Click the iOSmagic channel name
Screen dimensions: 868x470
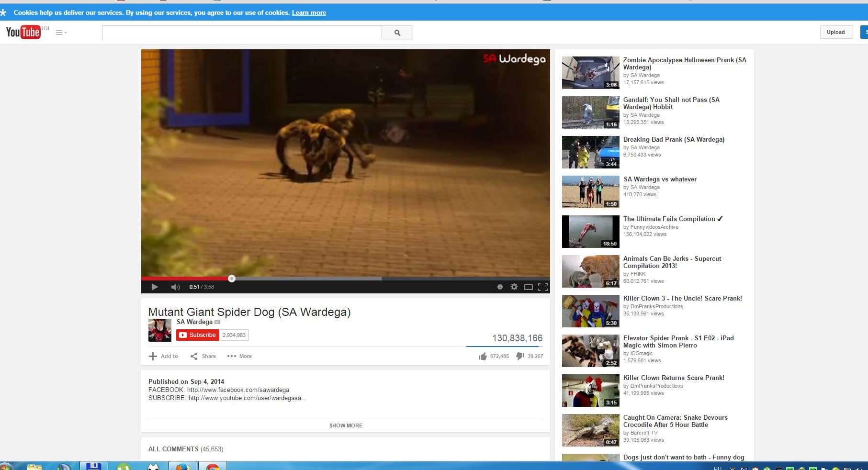642,353
